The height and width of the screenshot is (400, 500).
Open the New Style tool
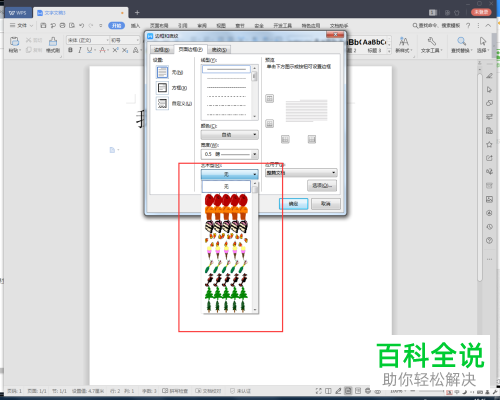click(404, 45)
